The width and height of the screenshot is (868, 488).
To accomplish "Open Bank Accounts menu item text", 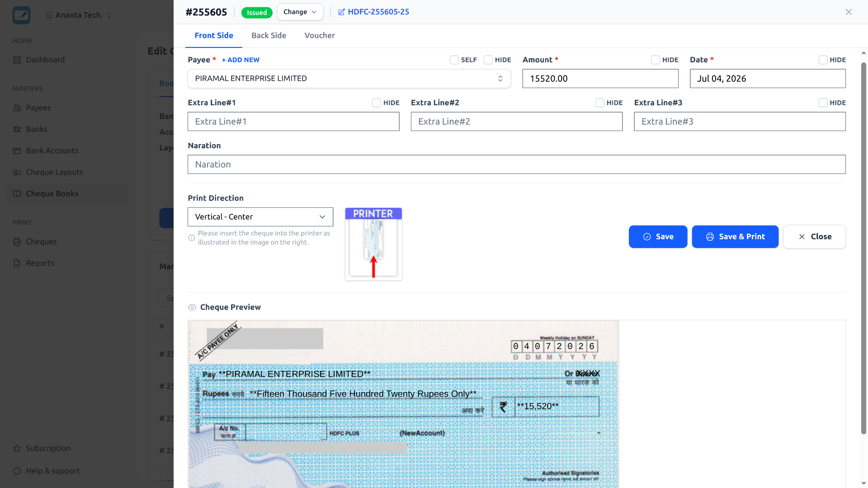I will (x=52, y=151).
